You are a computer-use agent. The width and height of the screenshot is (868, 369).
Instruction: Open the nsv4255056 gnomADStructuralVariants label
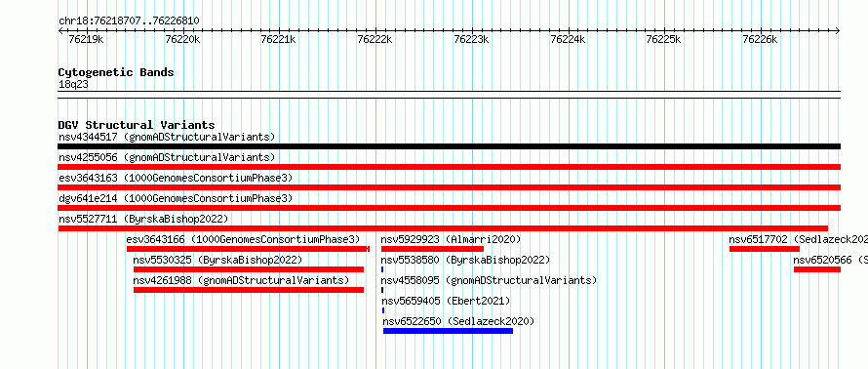tap(167, 157)
